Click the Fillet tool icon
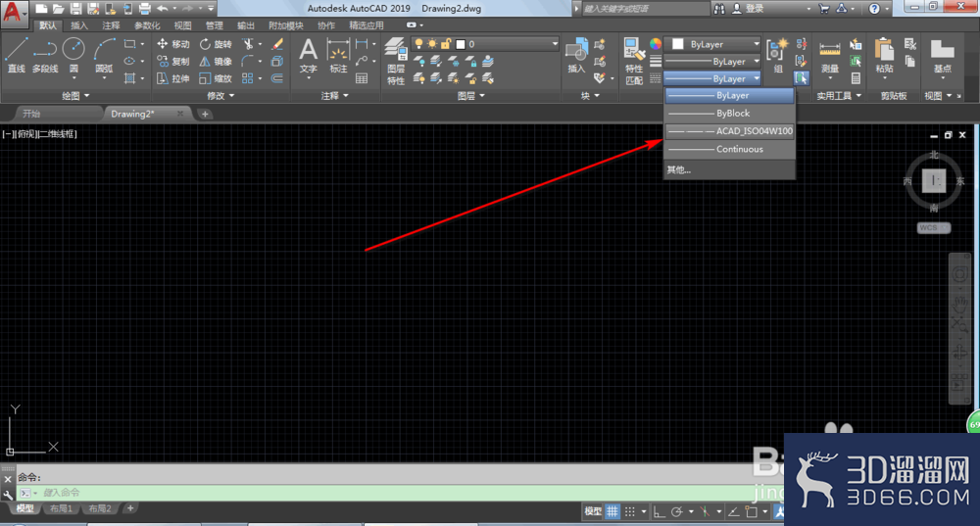Image resolution: width=980 pixels, height=526 pixels. [248, 62]
